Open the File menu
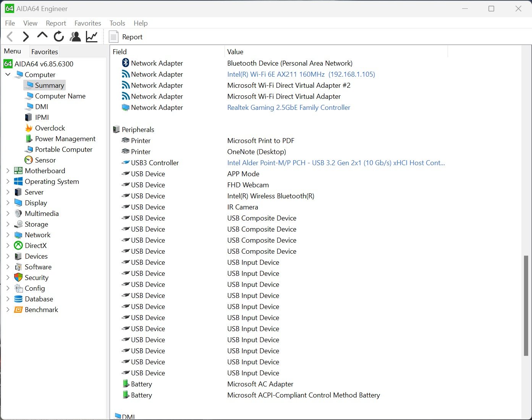The image size is (532, 420). [x=10, y=23]
